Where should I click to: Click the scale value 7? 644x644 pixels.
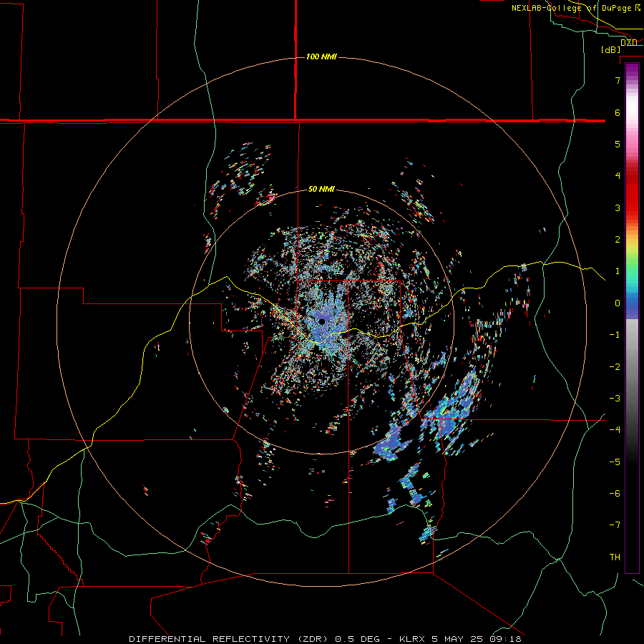[618, 80]
